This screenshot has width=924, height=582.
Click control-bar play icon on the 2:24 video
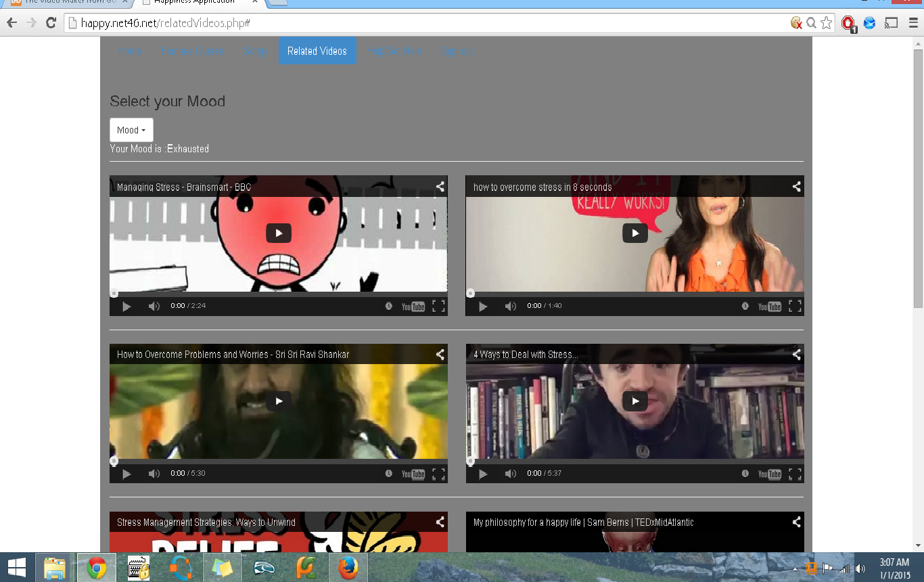(126, 307)
